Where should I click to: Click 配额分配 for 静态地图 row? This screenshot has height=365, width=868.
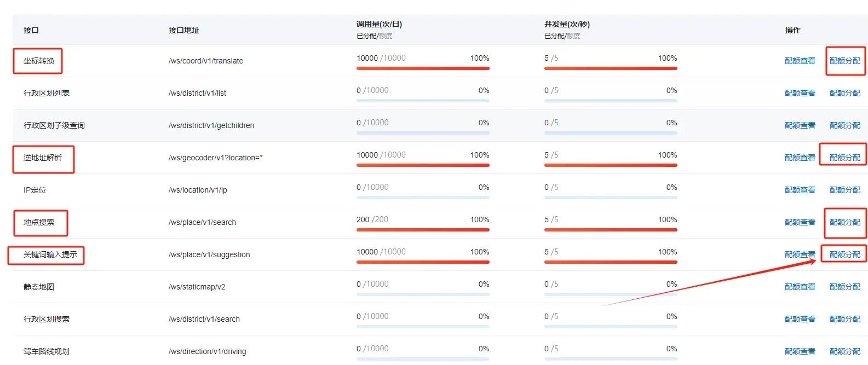[x=844, y=287]
